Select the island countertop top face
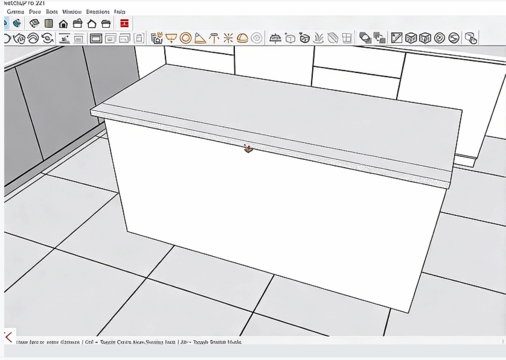 click(283, 113)
